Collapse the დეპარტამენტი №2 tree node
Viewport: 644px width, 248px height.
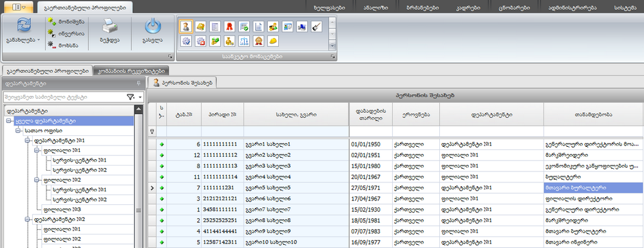point(28,219)
